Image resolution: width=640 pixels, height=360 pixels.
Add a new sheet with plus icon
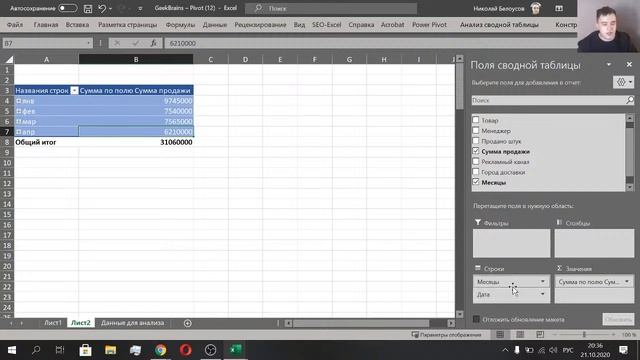[x=187, y=323]
